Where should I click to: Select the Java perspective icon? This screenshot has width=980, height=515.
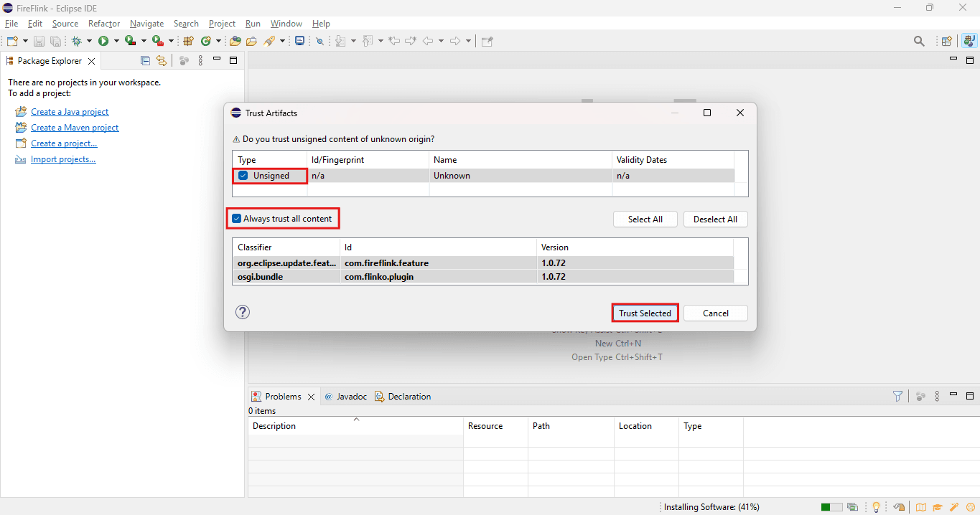(x=969, y=41)
